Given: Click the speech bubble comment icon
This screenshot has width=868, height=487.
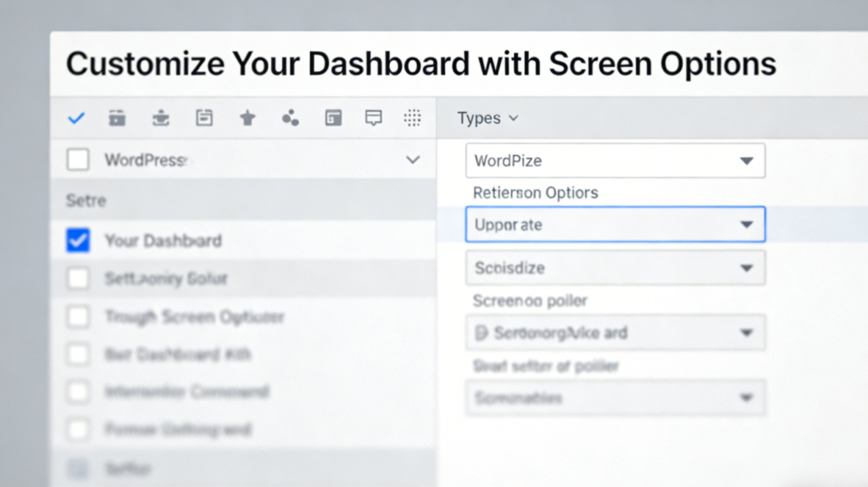Looking at the screenshot, I should point(373,119).
